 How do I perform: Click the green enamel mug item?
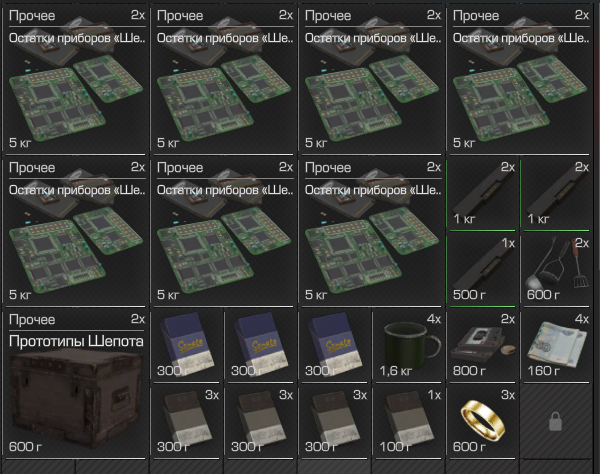click(x=409, y=346)
